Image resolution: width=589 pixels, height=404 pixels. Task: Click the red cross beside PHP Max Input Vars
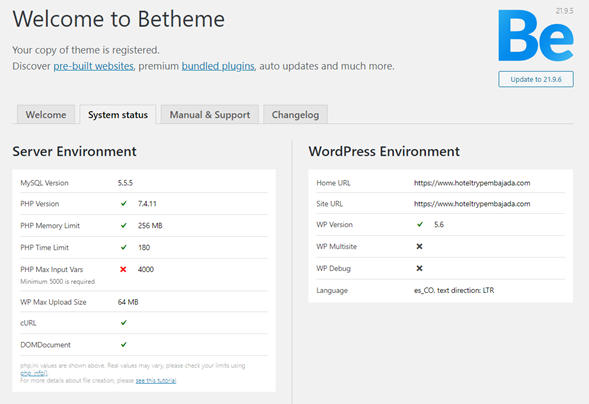coord(123,269)
